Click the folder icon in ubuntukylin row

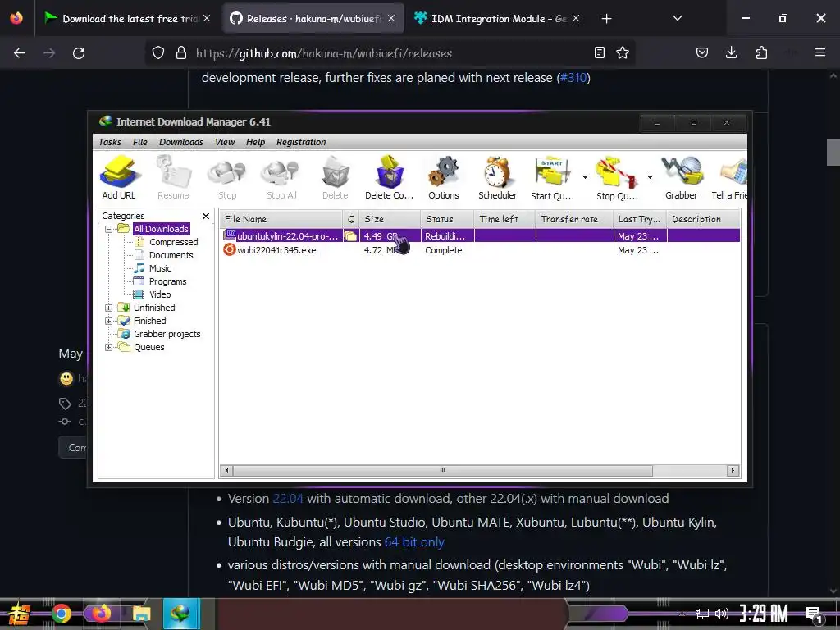click(350, 235)
